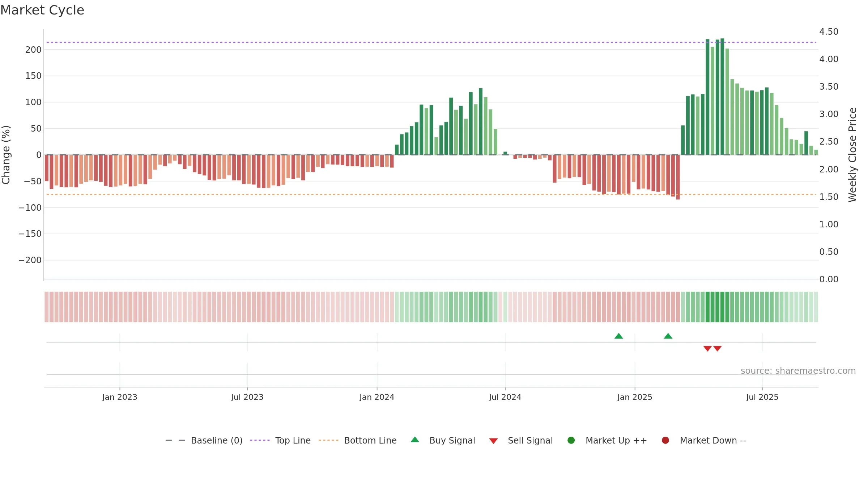
Task: Click the Jul 2023 axis label
Action: [247, 397]
